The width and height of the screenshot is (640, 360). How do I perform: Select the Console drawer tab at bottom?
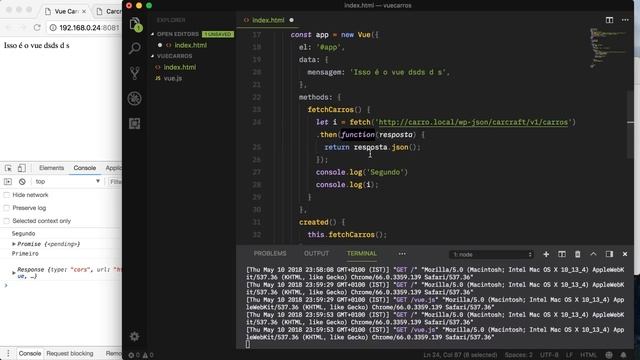click(x=30, y=353)
